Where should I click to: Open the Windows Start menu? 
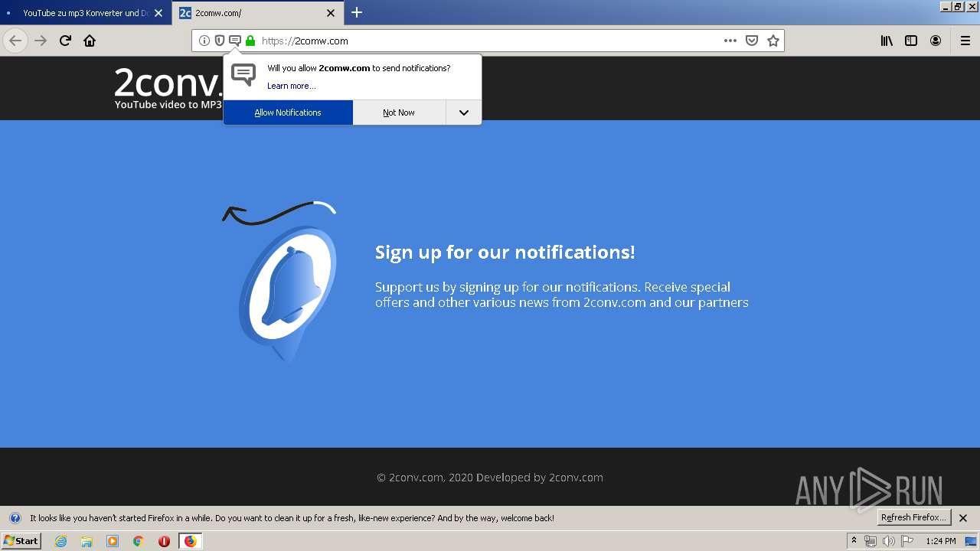(21, 541)
